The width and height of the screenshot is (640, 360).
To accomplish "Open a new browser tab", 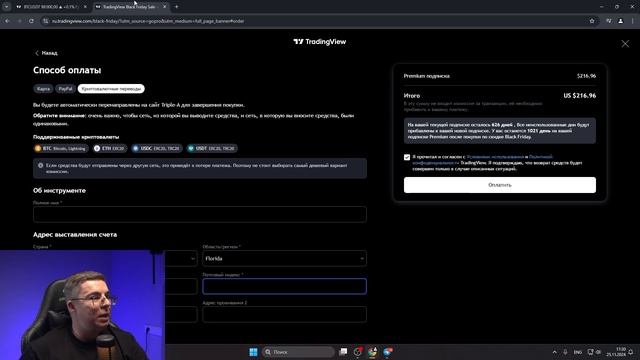I will coord(177,7).
